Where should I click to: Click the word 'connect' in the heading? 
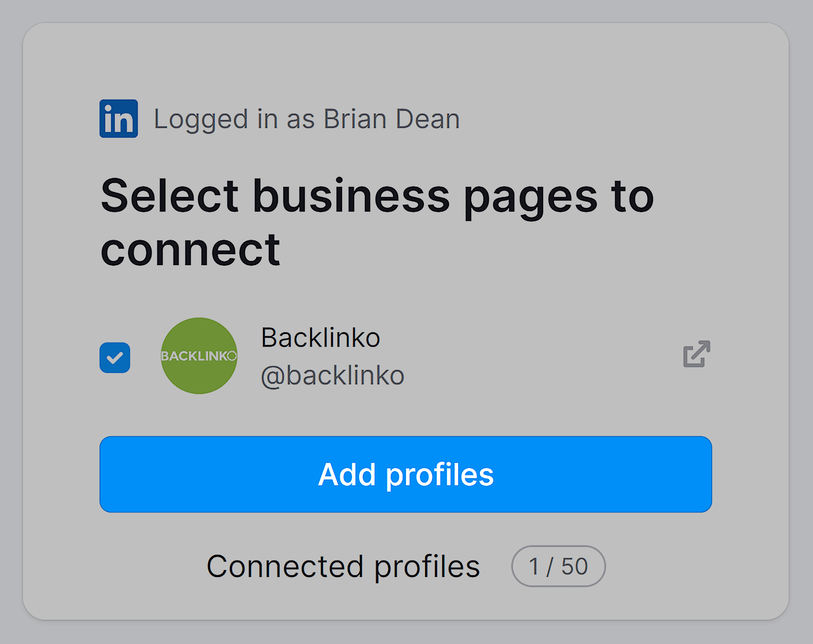coord(190,250)
